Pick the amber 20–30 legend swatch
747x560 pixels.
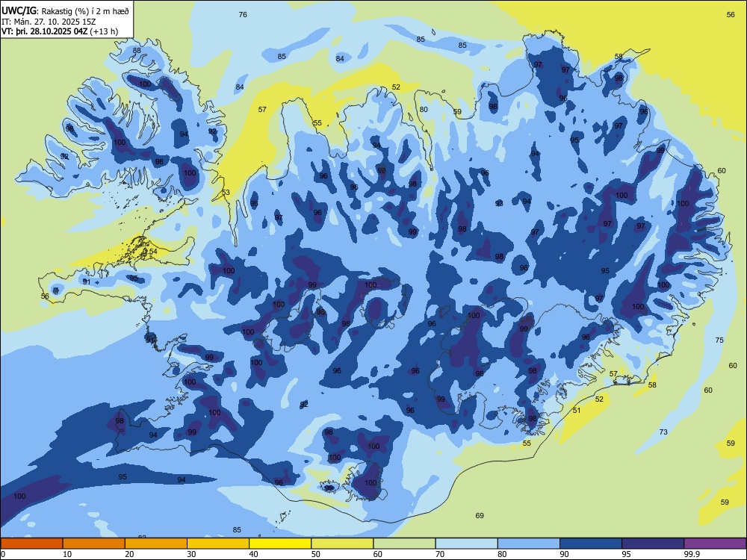point(156,544)
